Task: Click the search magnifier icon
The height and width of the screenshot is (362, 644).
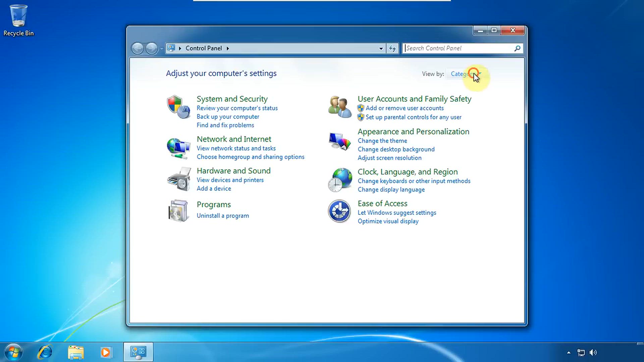Action: click(517, 48)
